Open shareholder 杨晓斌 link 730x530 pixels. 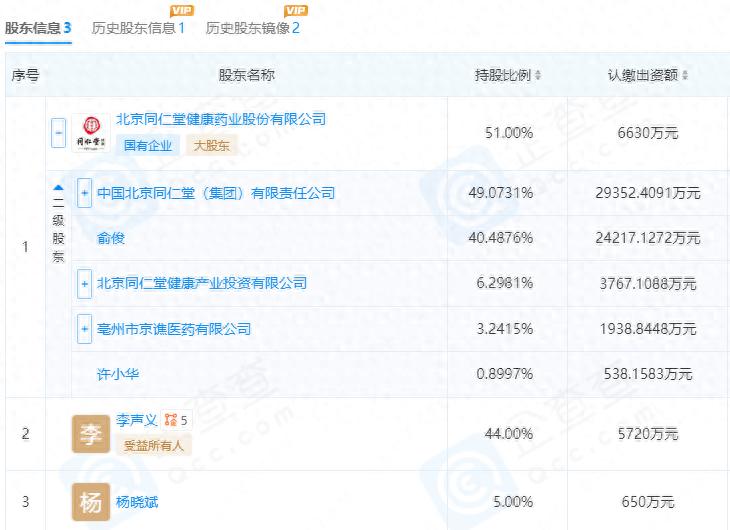click(x=137, y=502)
